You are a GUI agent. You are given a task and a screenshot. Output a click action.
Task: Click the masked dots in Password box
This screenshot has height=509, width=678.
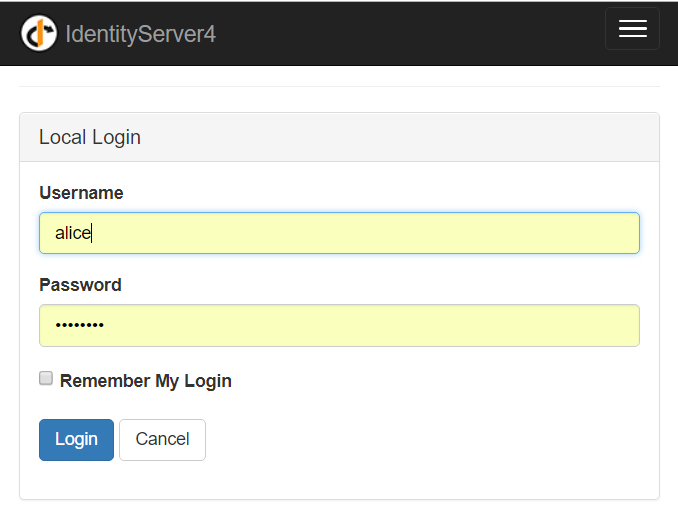click(79, 325)
